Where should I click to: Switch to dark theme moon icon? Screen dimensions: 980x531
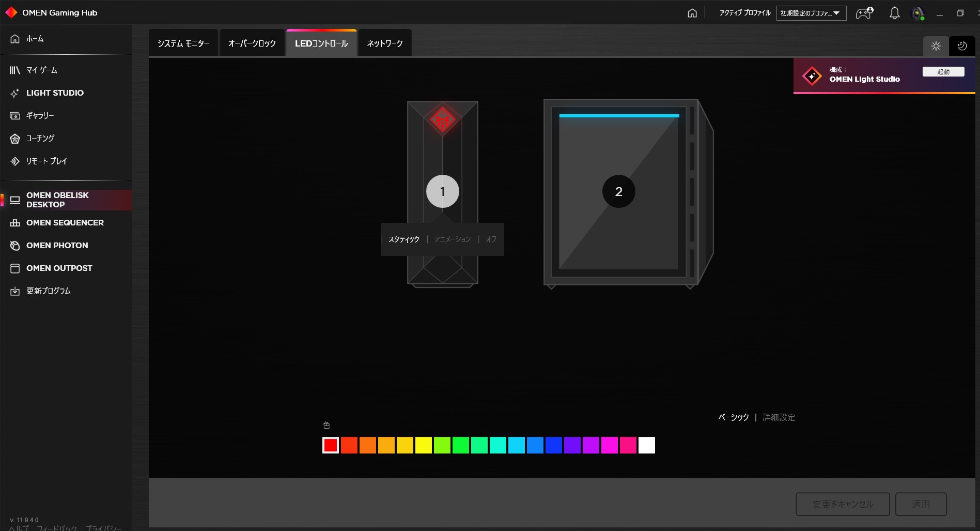pyautogui.click(x=962, y=46)
